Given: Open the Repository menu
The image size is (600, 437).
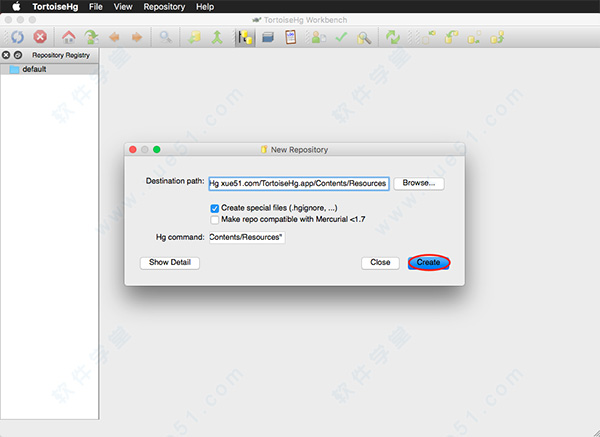Looking at the screenshot, I should click(x=164, y=7).
